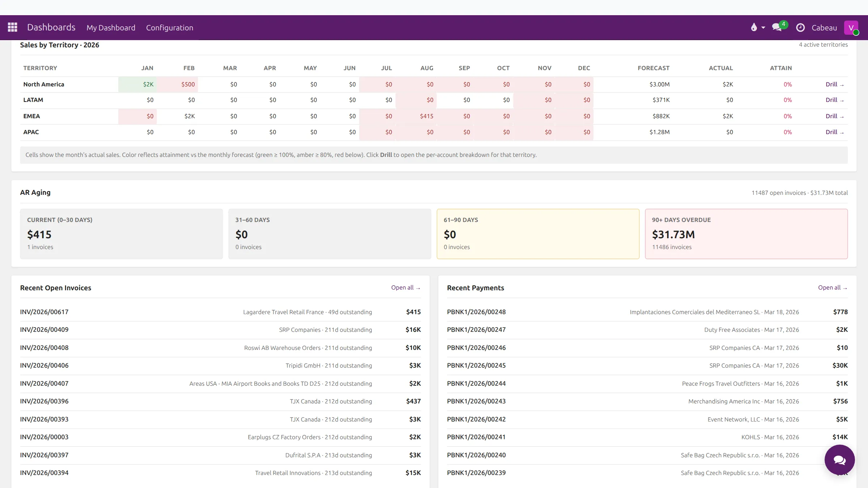Image resolution: width=868 pixels, height=488 pixels.
Task: Drill into LATAM territory
Action: [x=834, y=100]
